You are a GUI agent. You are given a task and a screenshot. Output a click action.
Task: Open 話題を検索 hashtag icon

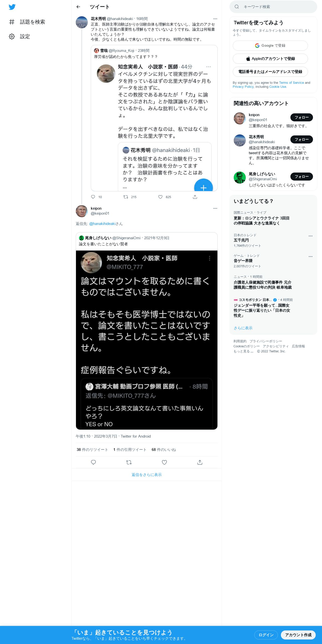point(12,22)
